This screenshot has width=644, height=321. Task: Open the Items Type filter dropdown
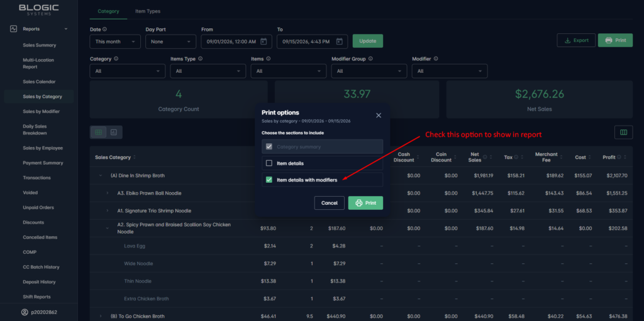(208, 71)
